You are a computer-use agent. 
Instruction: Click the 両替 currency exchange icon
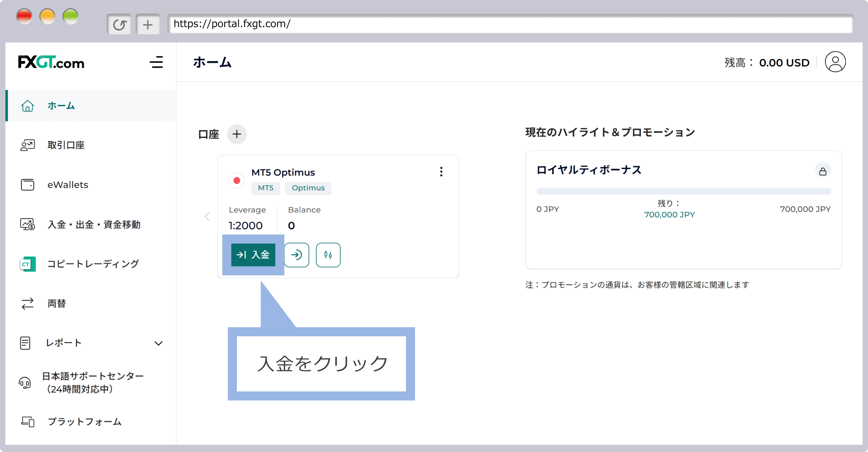point(28,303)
